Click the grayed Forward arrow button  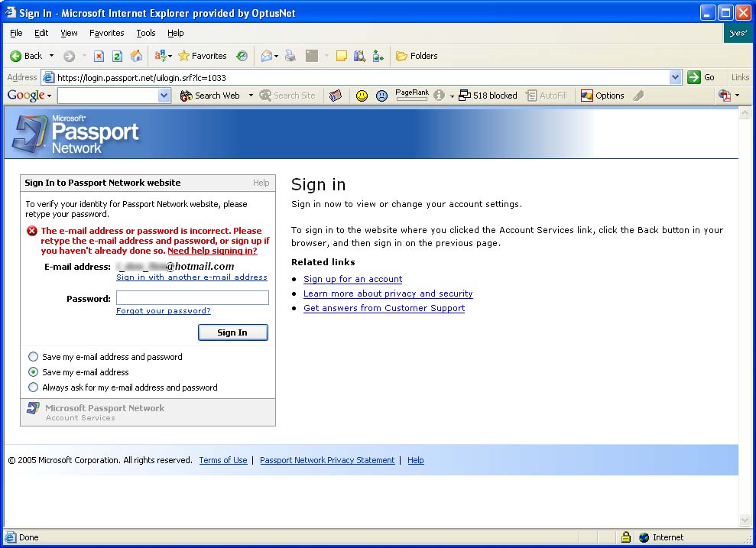[70, 56]
